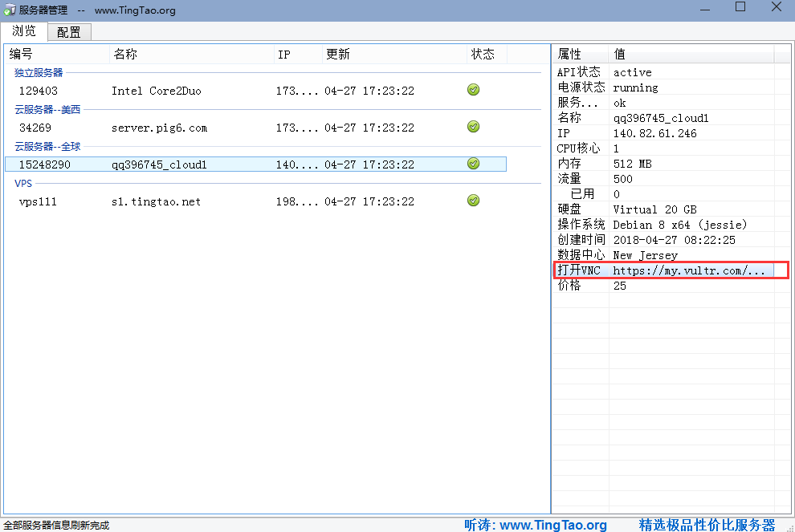Click the green status icon for Intel Core2Duo
This screenshot has width=795, height=532.
[x=473, y=90]
